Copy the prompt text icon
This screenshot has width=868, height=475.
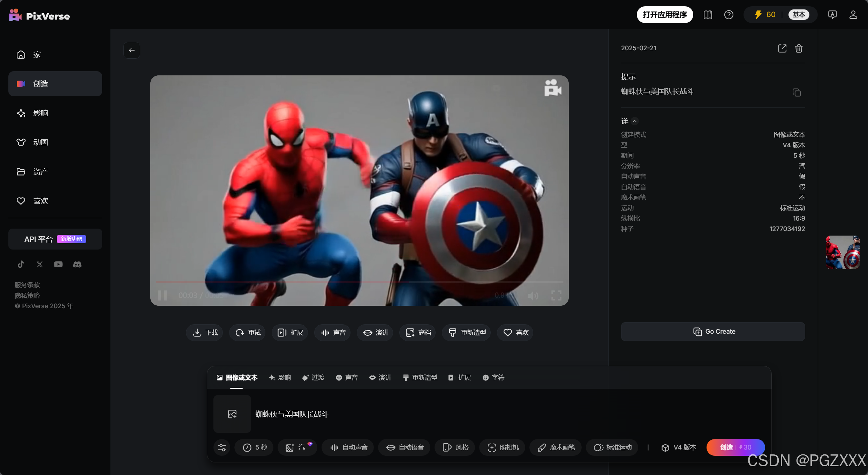[x=797, y=92]
